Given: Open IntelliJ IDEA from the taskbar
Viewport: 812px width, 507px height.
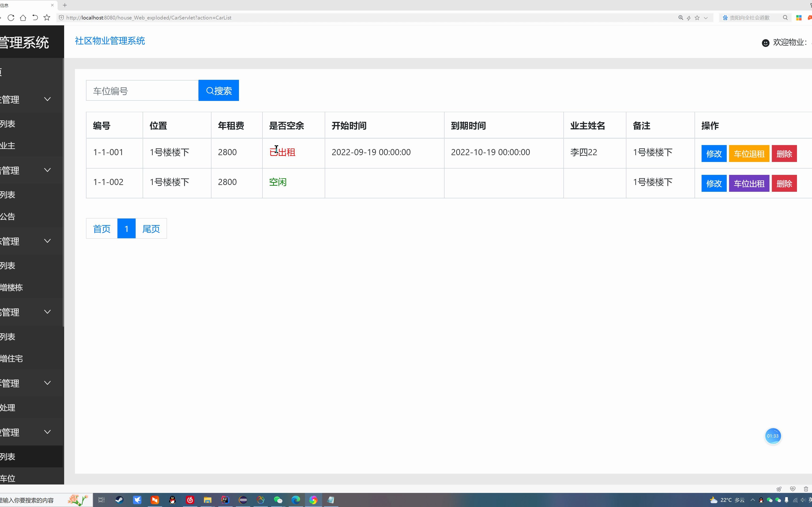Looking at the screenshot, I should pyautogui.click(x=226, y=500).
